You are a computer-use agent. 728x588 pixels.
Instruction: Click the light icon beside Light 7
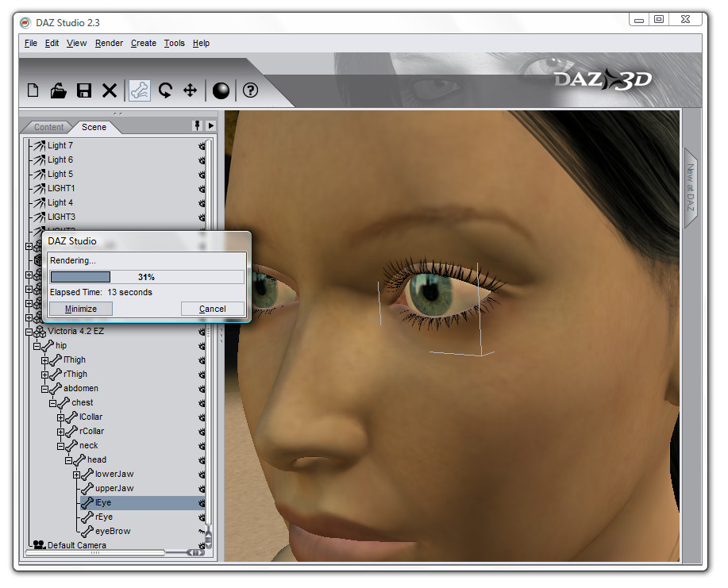40,146
